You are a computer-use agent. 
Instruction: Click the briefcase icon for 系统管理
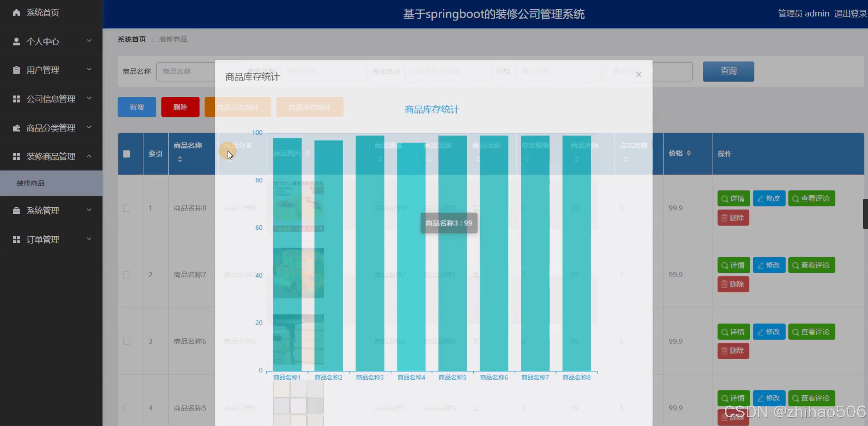pyautogui.click(x=16, y=210)
